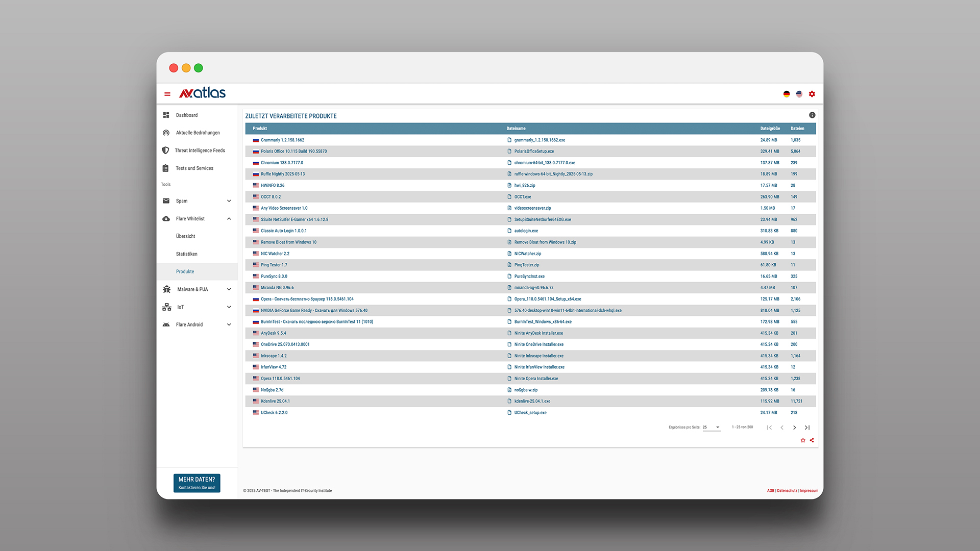Open Aktuelle Bedrohungen in the sidebar

click(197, 133)
